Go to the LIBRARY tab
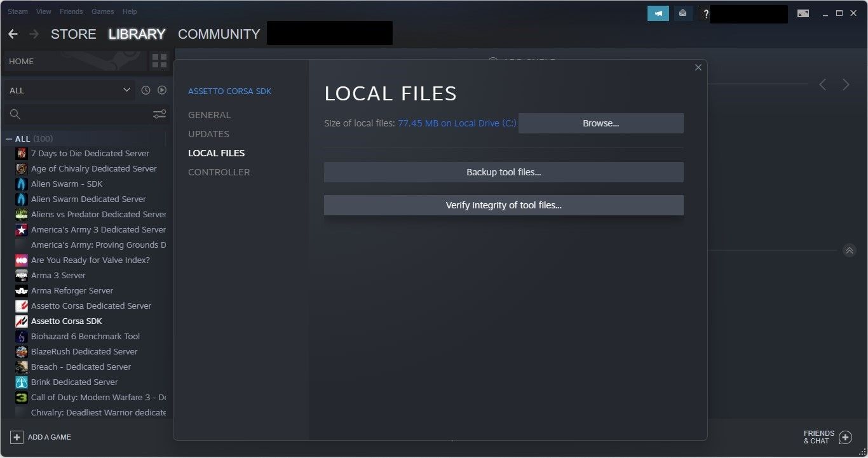This screenshot has height=458, width=868. point(137,34)
